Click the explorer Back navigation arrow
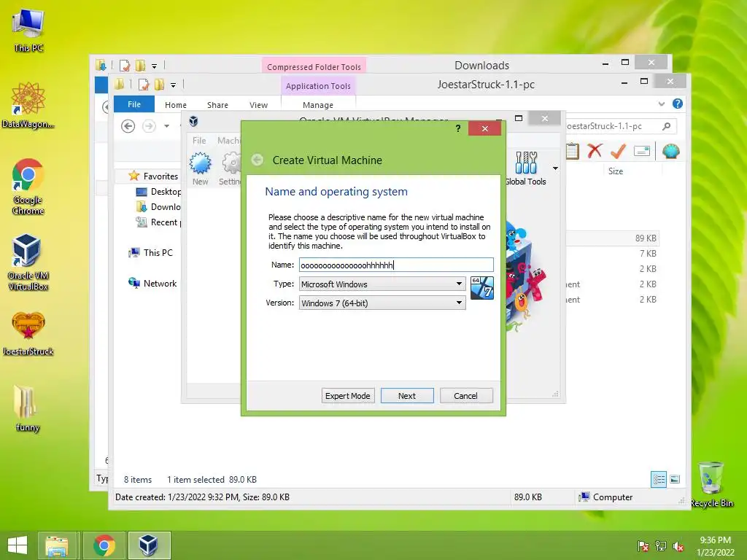 128,126
